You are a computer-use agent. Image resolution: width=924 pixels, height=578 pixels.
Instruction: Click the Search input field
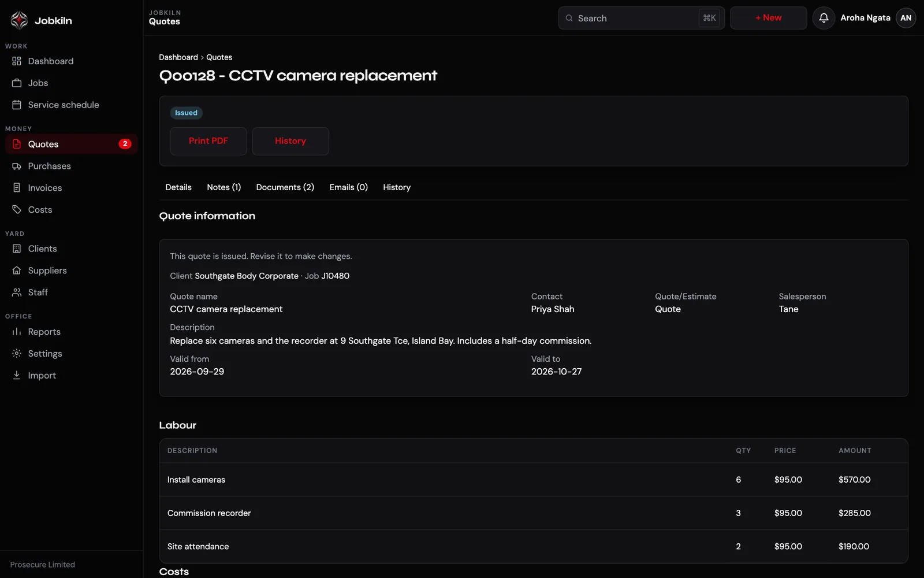[x=642, y=18]
